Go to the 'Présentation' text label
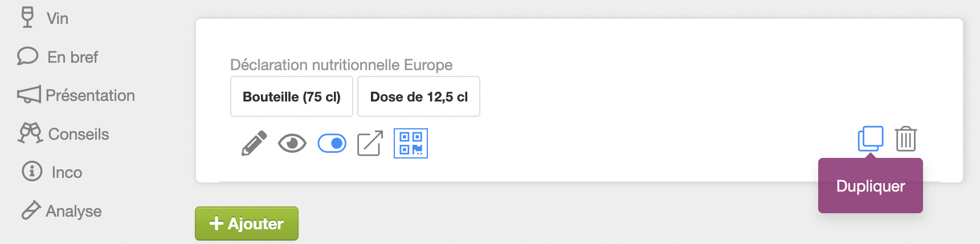The height and width of the screenshot is (244, 980). [90, 95]
